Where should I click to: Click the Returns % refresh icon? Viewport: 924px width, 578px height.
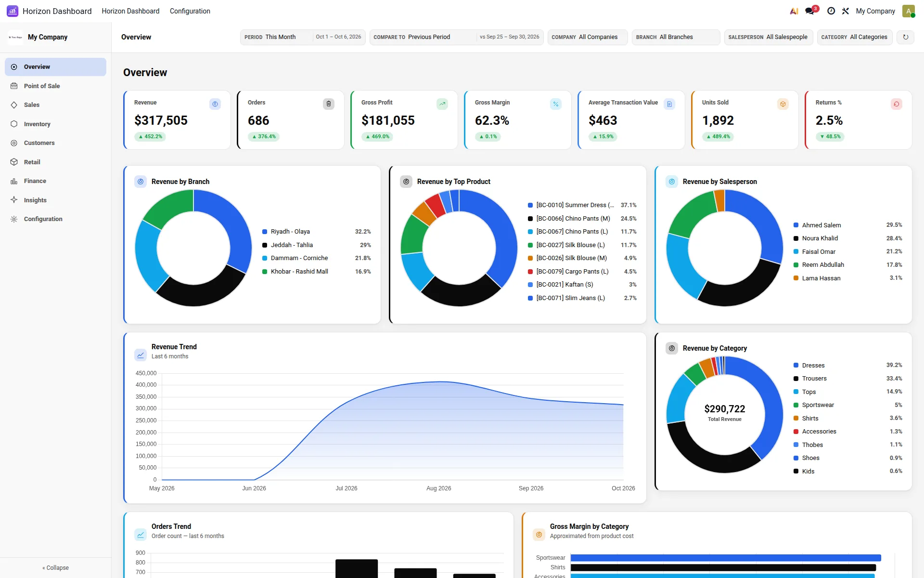pos(897,104)
